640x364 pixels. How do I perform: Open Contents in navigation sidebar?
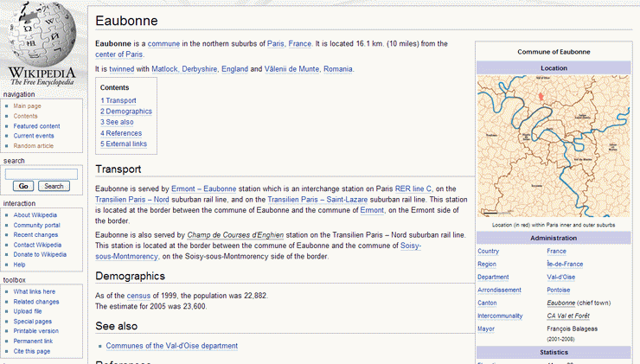(25, 116)
